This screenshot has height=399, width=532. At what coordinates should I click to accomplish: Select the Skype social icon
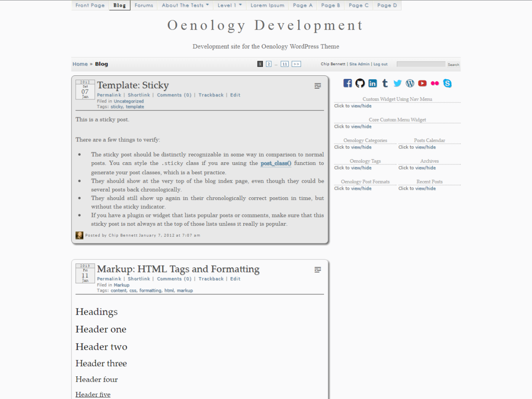(x=447, y=83)
